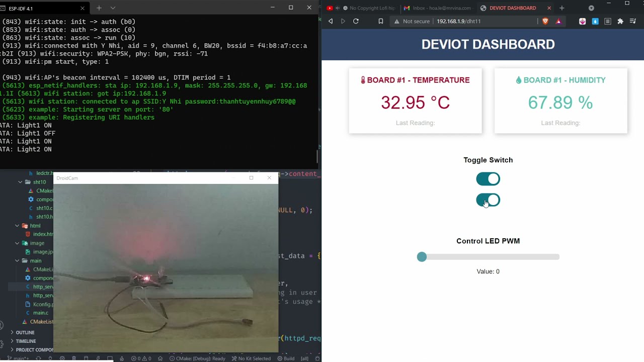The height and width of the screenshot is (362, 644).
Task: Click the pink download extension icon
Action: coord(583,21)
